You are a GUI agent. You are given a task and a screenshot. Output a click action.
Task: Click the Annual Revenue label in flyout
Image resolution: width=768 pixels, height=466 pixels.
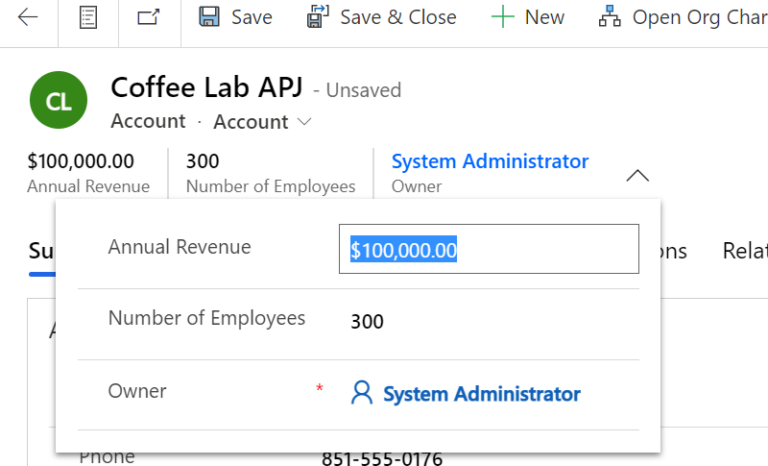coord(179,246)
